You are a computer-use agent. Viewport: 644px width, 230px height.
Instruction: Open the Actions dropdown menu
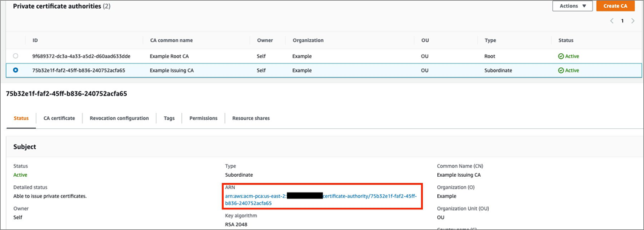tap(572, 6)
